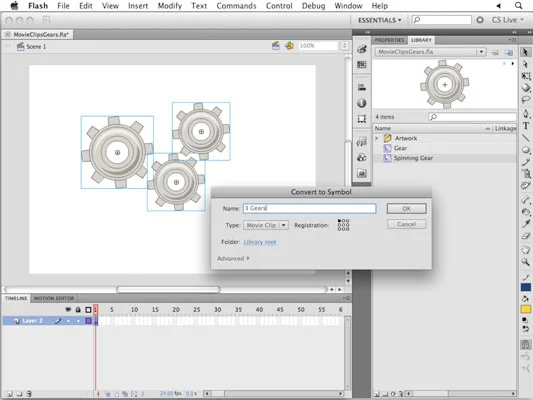Screen dimensions: 533x400
Task: Select the Lasso tool
Action: point(526,100)
